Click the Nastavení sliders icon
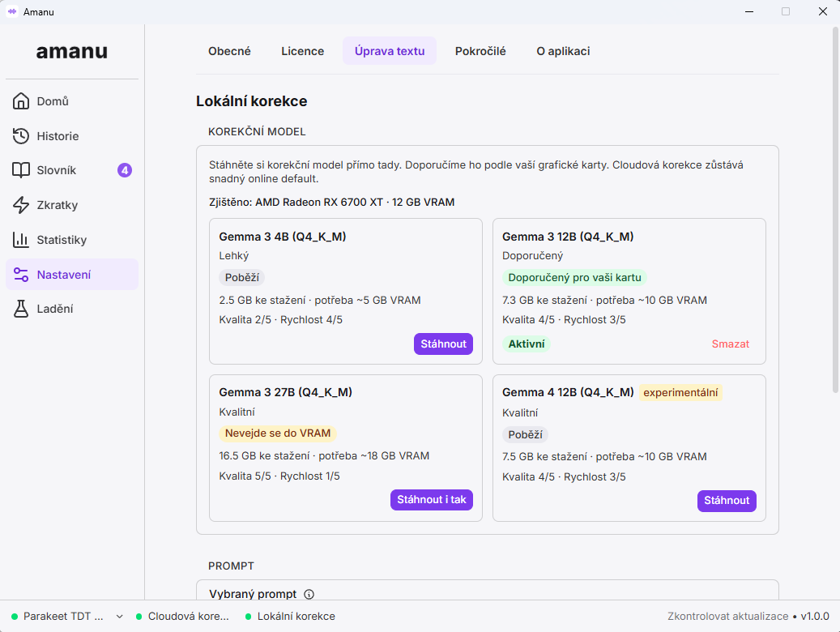Screen dimensions: 840x632 [21, 275]
